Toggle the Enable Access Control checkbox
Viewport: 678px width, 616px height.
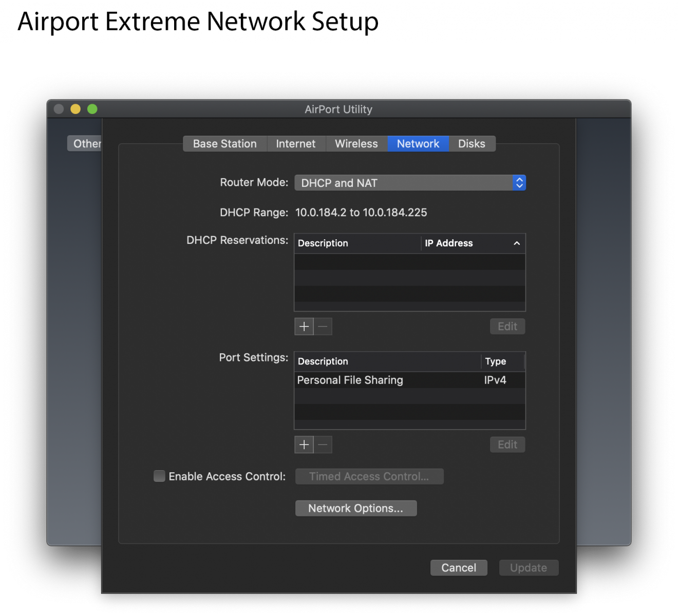160,476
